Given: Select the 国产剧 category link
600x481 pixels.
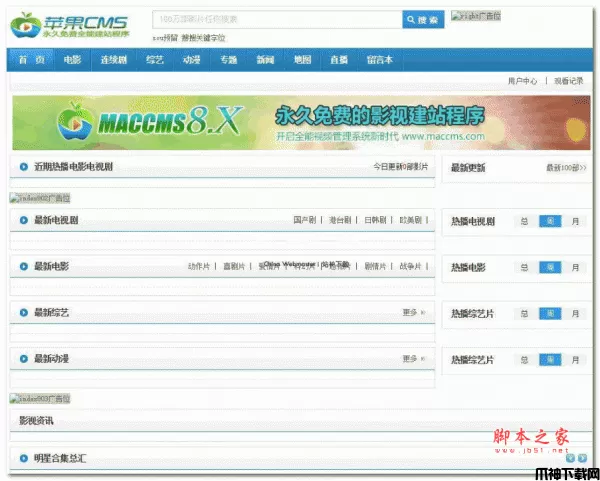Looking at the screenshot, I should [305, 220].
